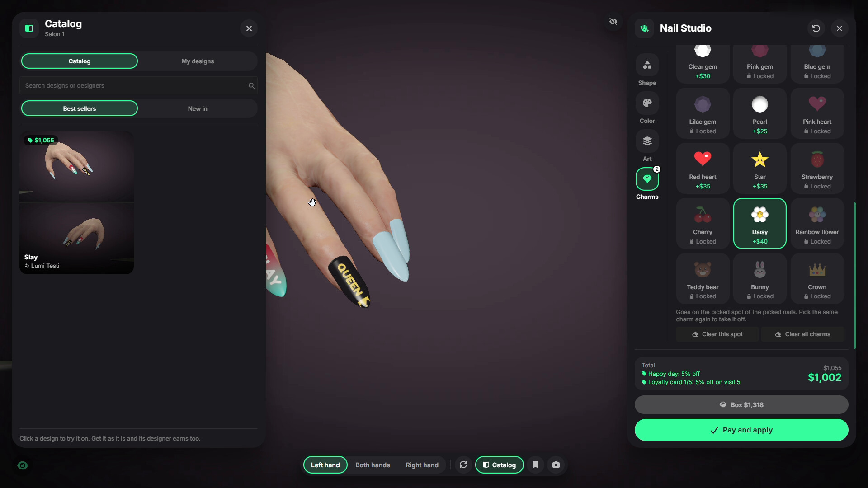Click Clear all charms button
868x488 pixels.
click(802, 334)
